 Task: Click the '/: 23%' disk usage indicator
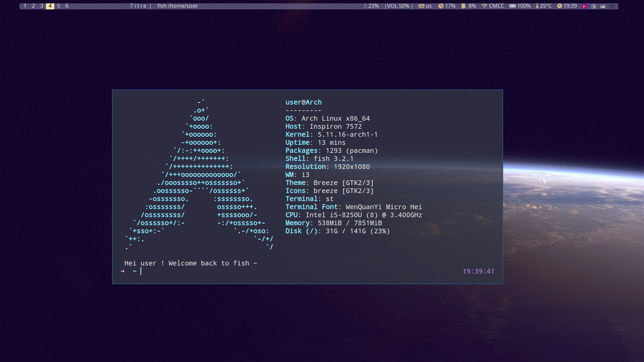point(371,6)
